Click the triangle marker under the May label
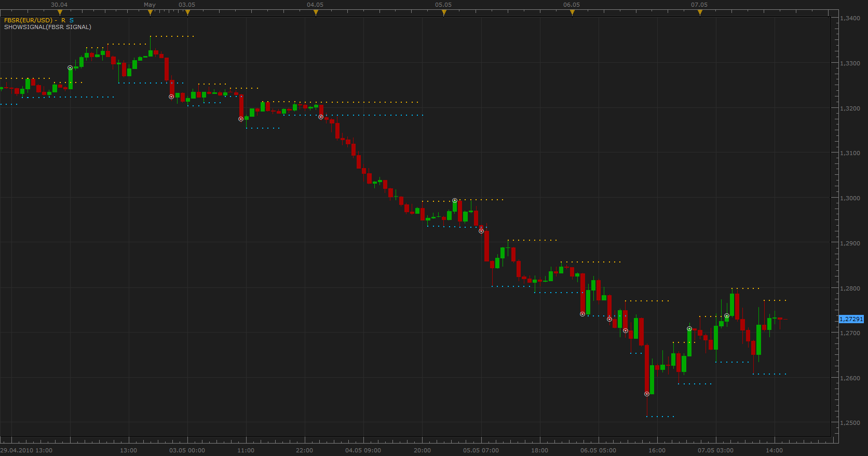Image resolution: width=868 pixels, height=456 pixels. 150,12
